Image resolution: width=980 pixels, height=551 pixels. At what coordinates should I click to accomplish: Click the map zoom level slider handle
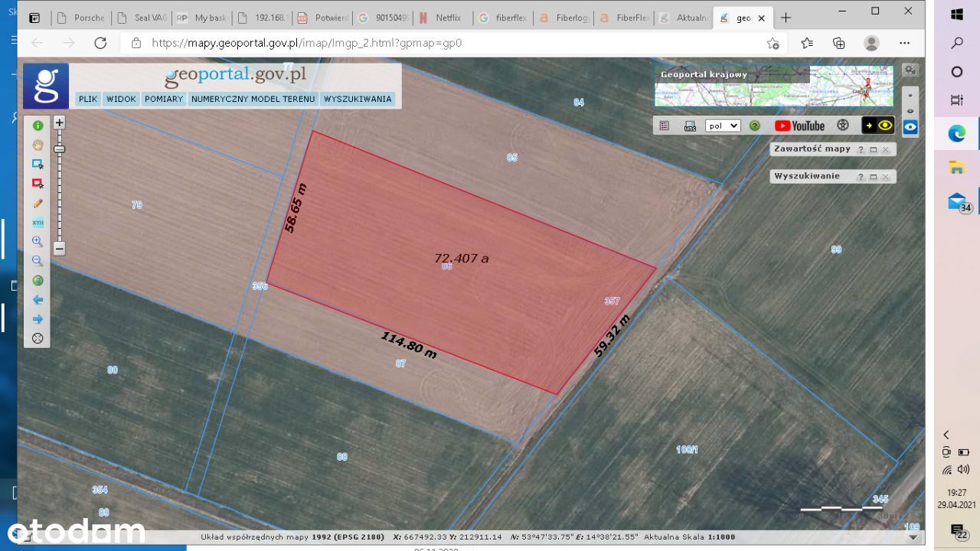[59, 149]
